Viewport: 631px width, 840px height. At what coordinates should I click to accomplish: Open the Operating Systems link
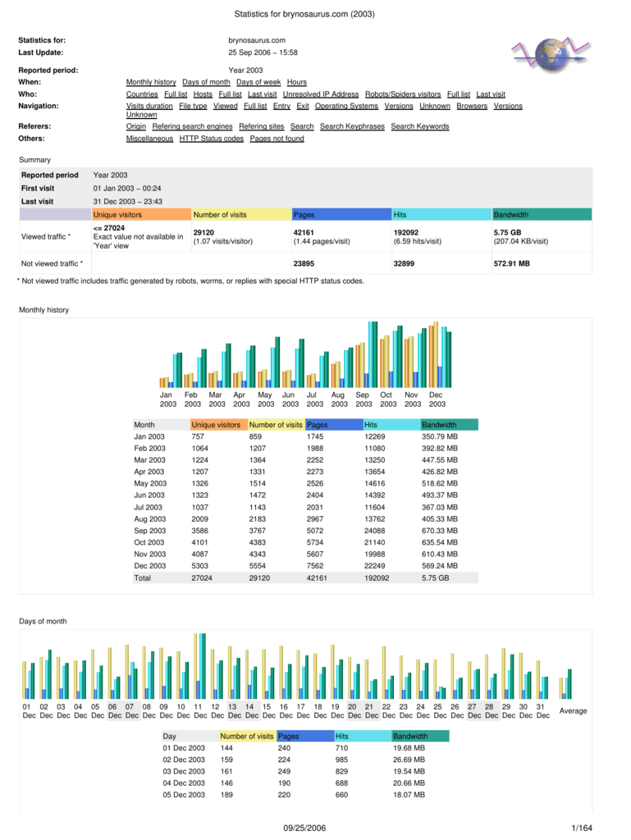tap(346, 106)
